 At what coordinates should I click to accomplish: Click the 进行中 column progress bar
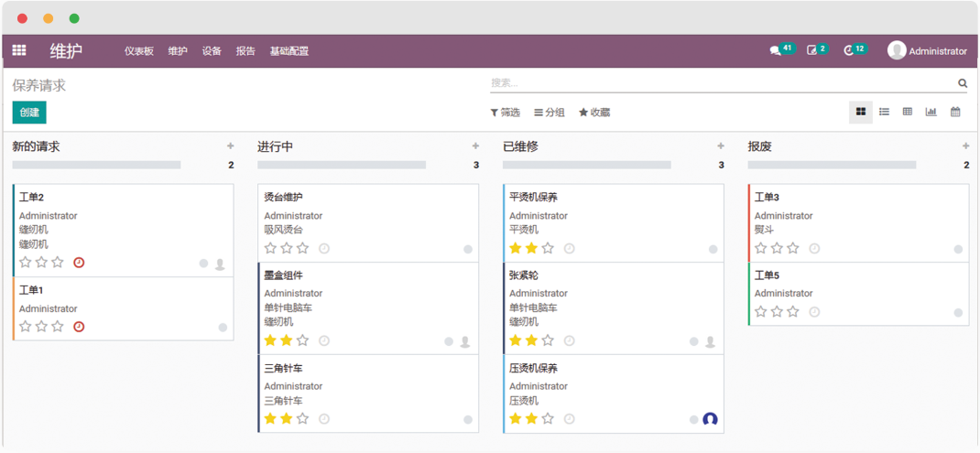click(342, 166)
